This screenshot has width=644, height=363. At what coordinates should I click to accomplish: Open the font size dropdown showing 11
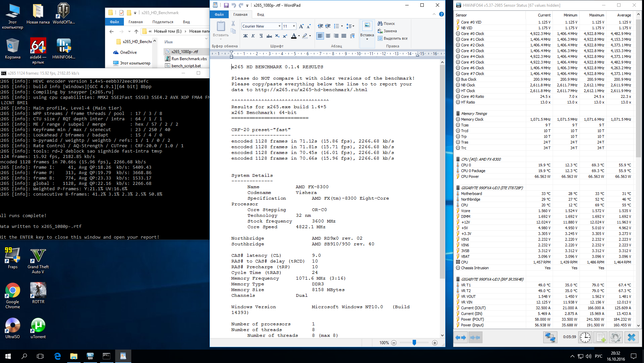coord(294,26)
